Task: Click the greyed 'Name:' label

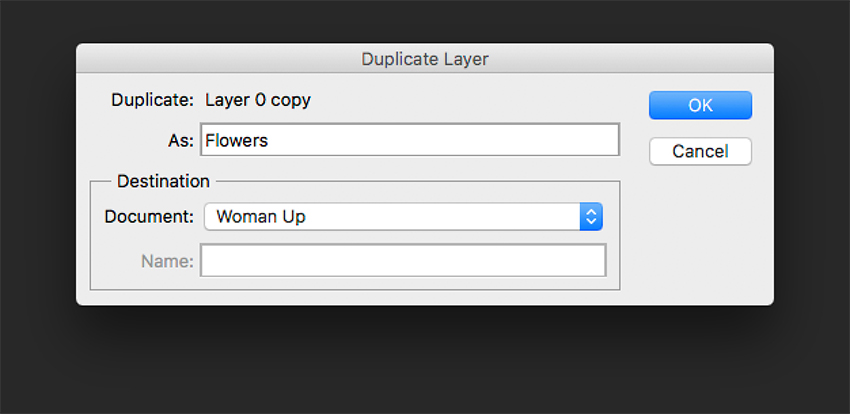Action: 168,262
